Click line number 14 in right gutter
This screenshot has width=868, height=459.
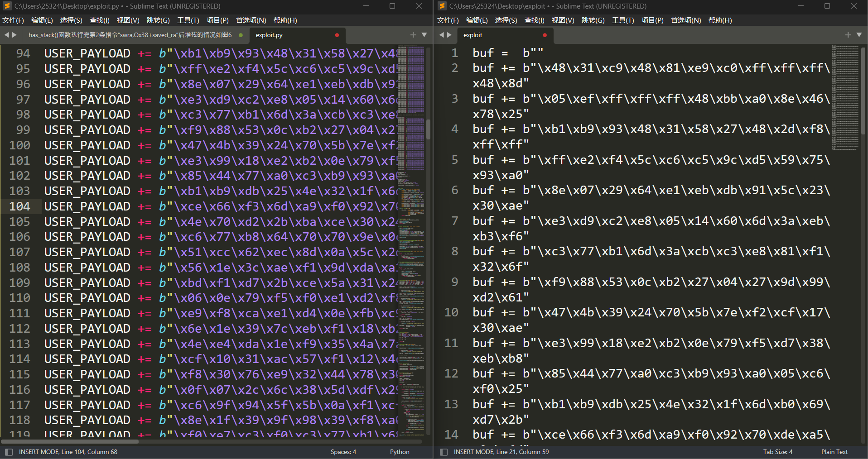(451, 435)
